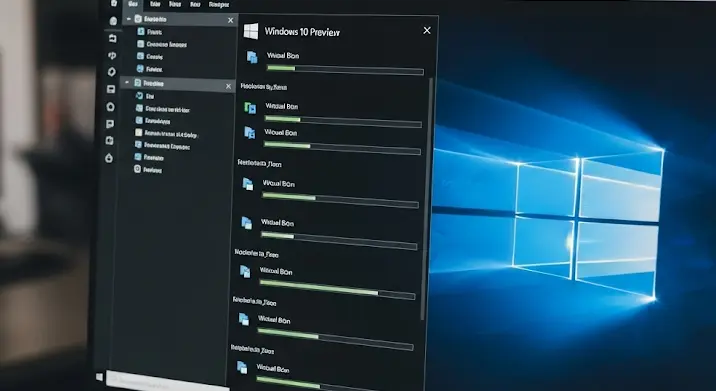
Task: Open the second tab in the top tab row
Action: 155,4
